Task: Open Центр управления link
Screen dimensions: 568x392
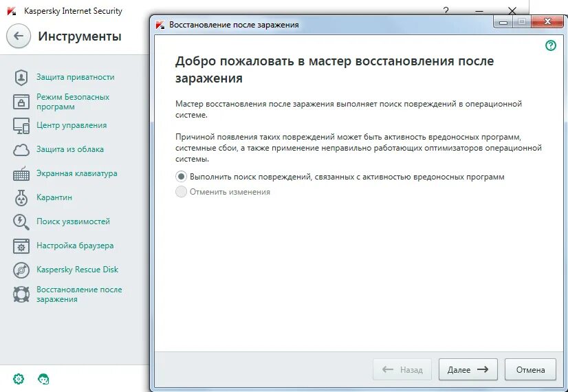Action: [x=72, y=125]
